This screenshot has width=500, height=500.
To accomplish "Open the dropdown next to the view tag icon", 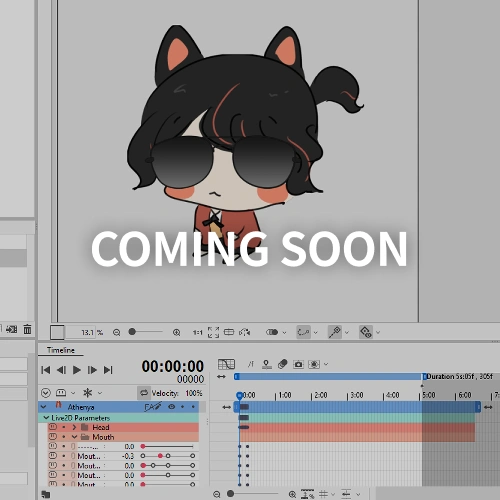I will click(378, 332).
